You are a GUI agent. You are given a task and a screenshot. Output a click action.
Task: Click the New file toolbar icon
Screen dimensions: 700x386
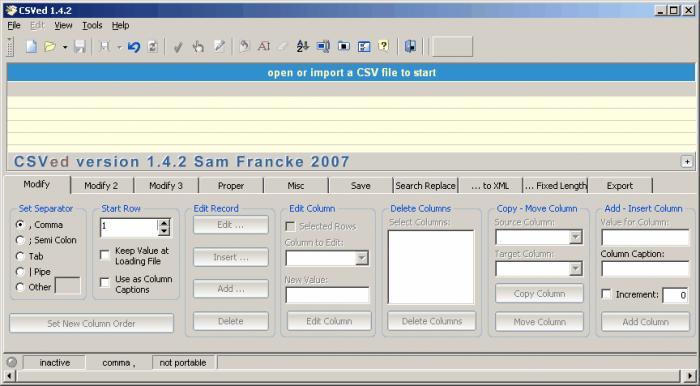[31, 46]
